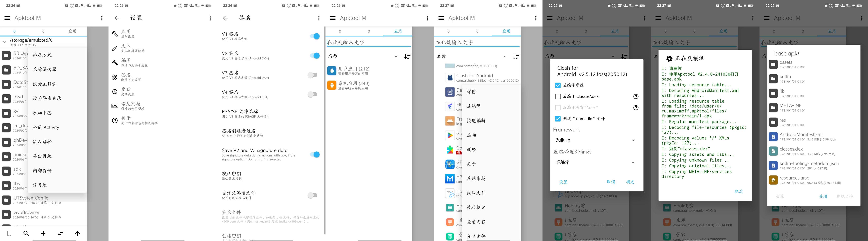Viewport: 868px width, 241px height.
Task: Toggle the V2 签名 switch
Action: click(314, 56)
